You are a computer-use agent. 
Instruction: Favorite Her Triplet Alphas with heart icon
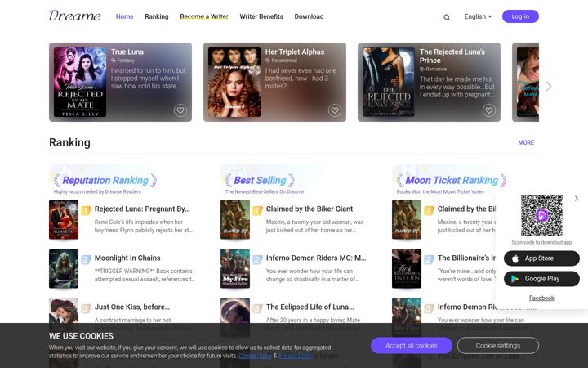(335, 110)
